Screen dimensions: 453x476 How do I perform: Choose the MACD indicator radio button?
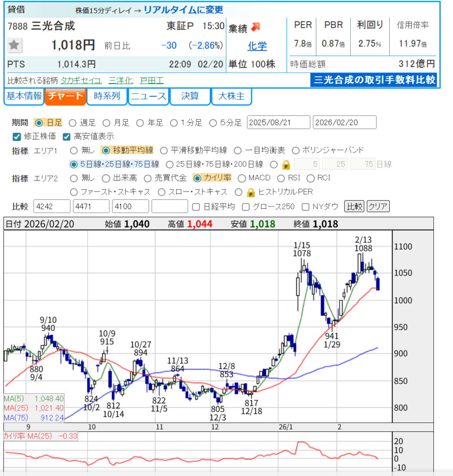pyautogui.click(x=242, y=178)
